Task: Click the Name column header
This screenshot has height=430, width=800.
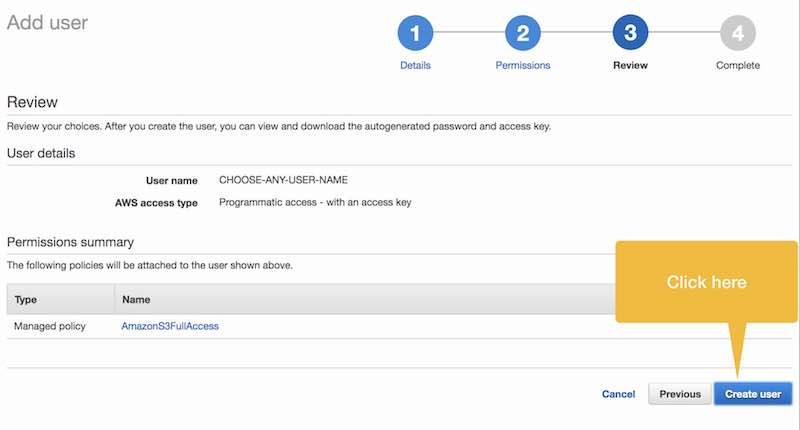Action: pos(136,299)
